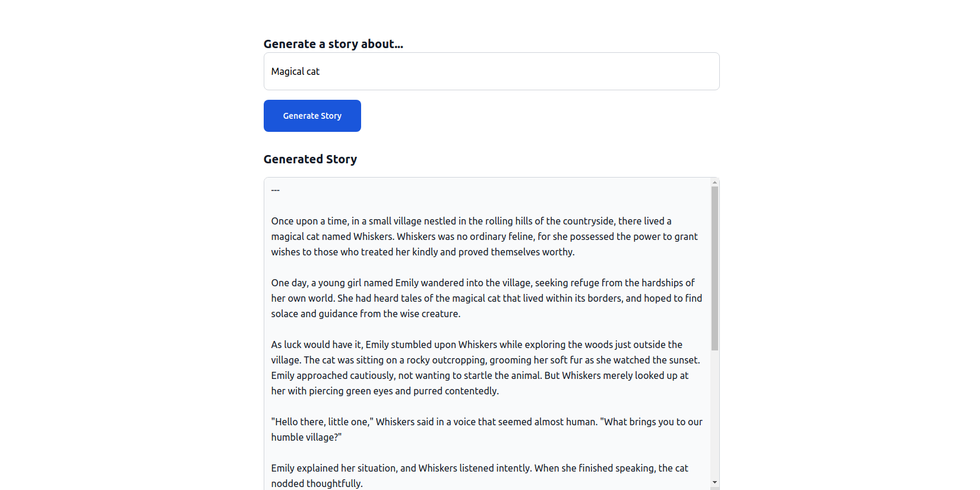The width and height of the screenshot is (980, 490).
Task: Click the dashed separator at the story top
Action: pos(276,189)
